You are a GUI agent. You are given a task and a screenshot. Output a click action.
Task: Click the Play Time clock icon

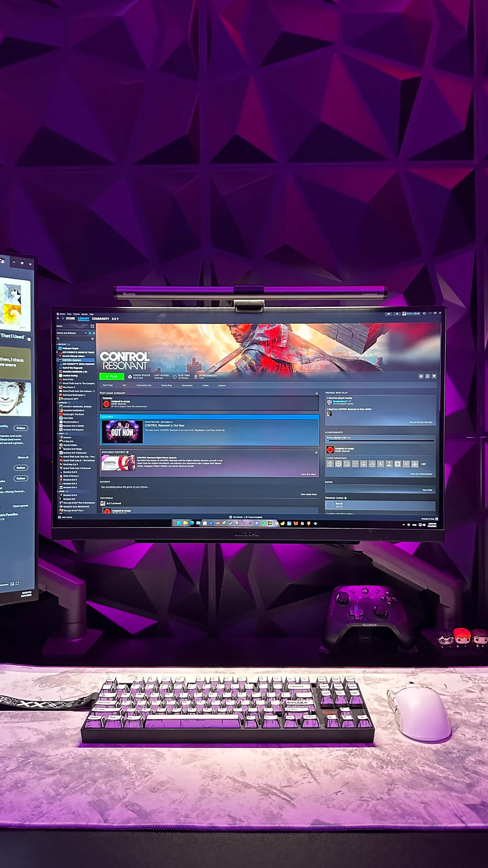tap(175, 377)
